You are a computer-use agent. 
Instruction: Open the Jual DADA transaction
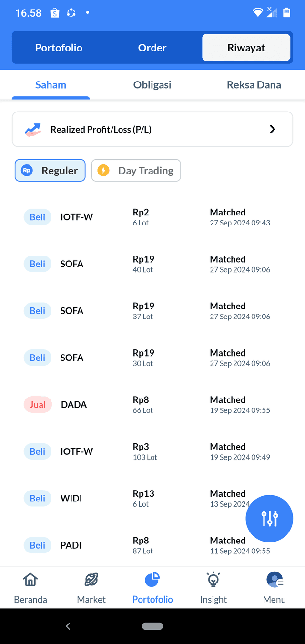[152, 405]
